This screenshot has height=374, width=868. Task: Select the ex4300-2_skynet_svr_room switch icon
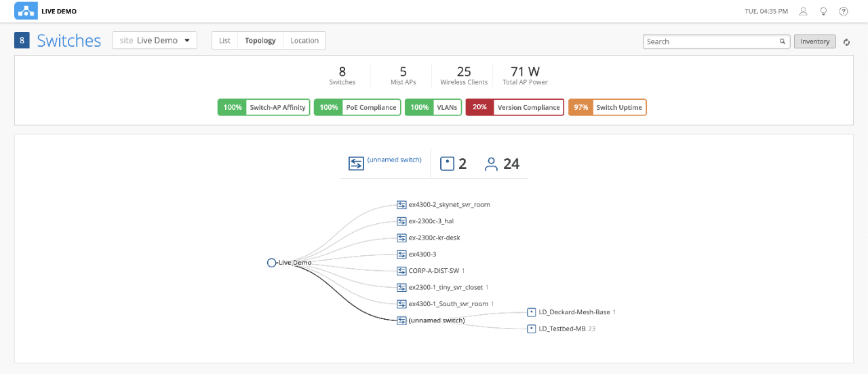point(401,204)
